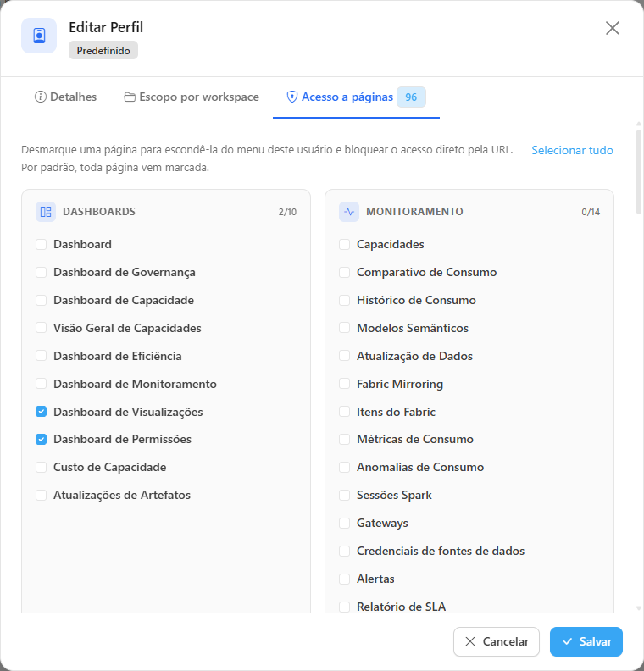Tick the Capacidades checkbox
The width and height of the screenshot is (644, 671).
(x=345, y=244)
